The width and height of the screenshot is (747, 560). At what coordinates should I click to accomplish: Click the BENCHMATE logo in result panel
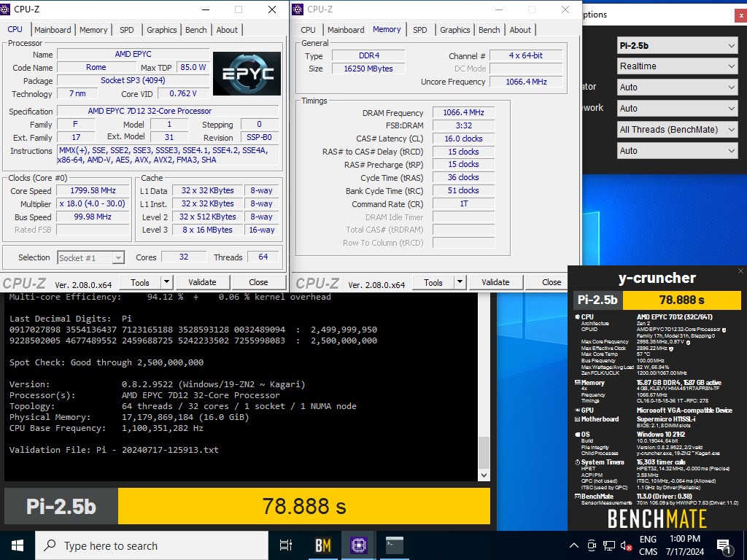point(657,518)
